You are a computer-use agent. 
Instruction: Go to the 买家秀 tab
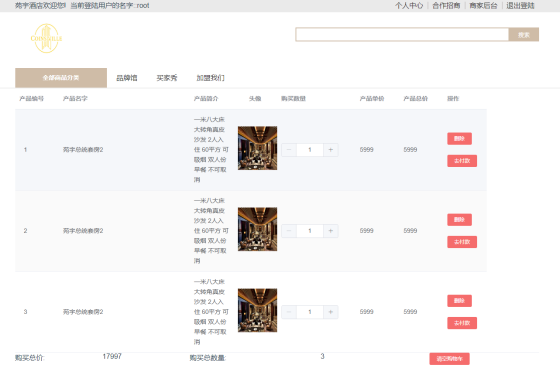coord(167,78)
